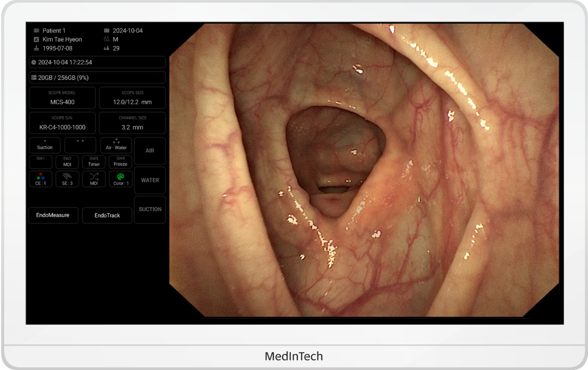Click the MDI shuffle arrows icon
Image resolution: width=588 pixels, height=370 pixels.
(x=94, y=176)
